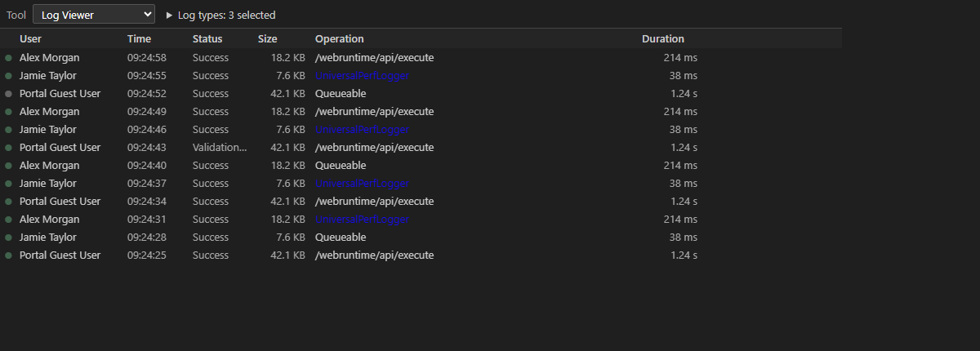The width and height of the screenshot is (980, 351).
Task: Click the status dot on the 09:24:28 row
Action: click(9, 238)
